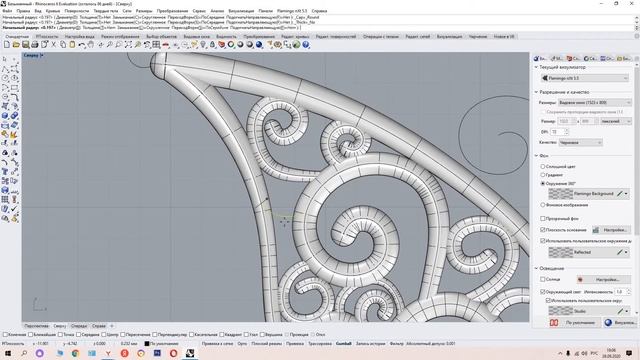Toggle Gumball in the status bar
The image size is (640, 360).
click(343, 344)
